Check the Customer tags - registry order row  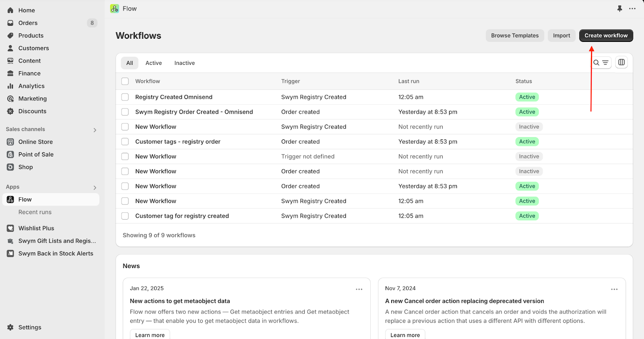tap(125, 142)
